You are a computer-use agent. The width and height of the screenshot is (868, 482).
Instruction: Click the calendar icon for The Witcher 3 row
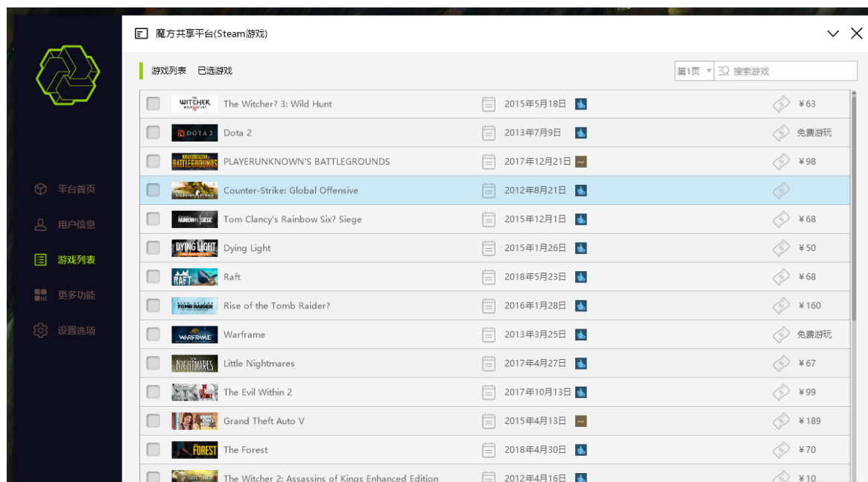488,104
